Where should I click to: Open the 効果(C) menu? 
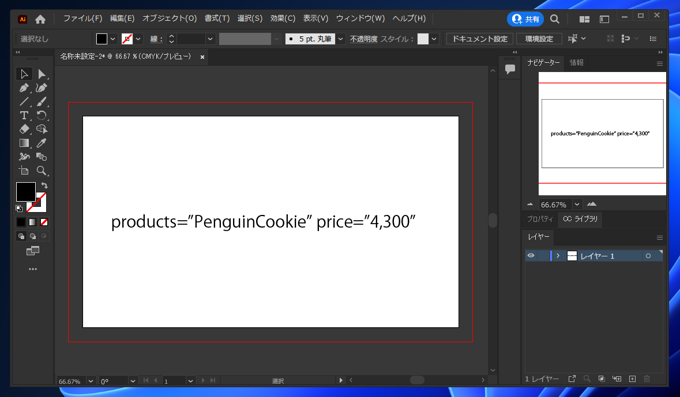(283, 19)
